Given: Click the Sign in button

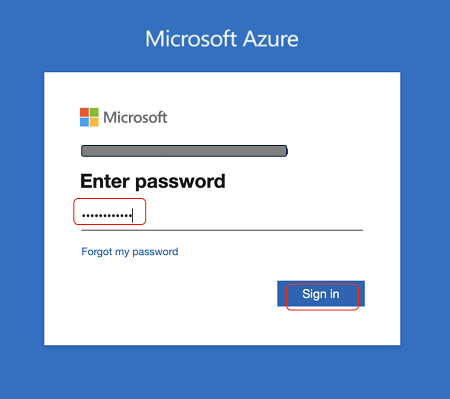Looking at the screenshot, I should [321, 294].
